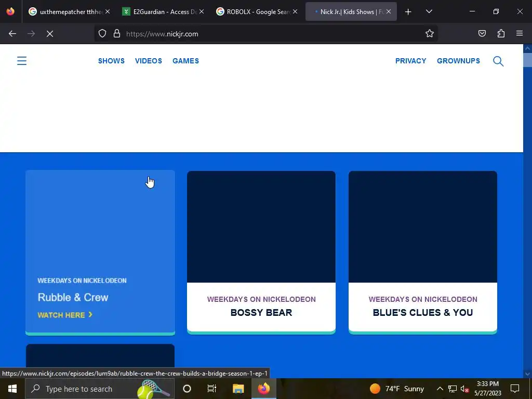Click the muted volume tray icon
The height and width of the screenshot is (399, 532).
[x=465, y=389]
